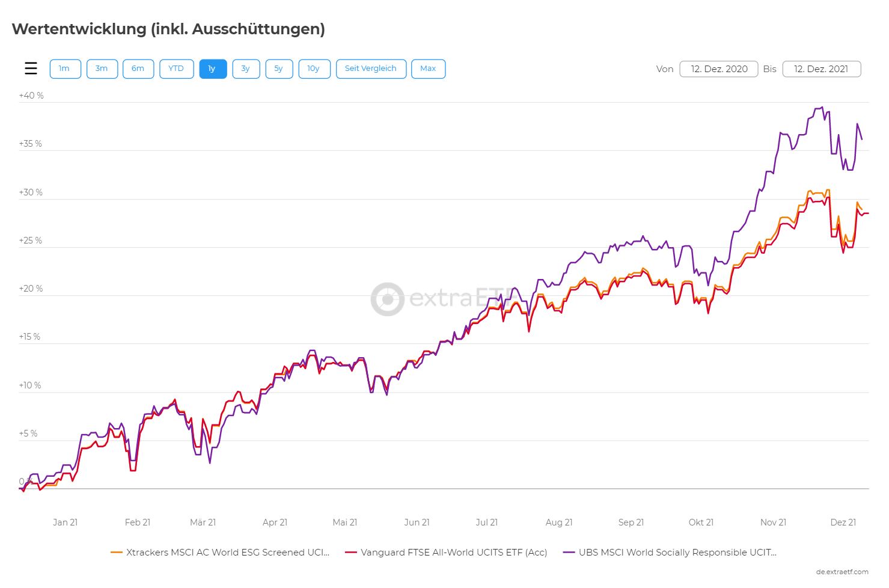This screenshot has height=588, width=889.
Task: Open the Bis end date field
Action: point(821,69)
